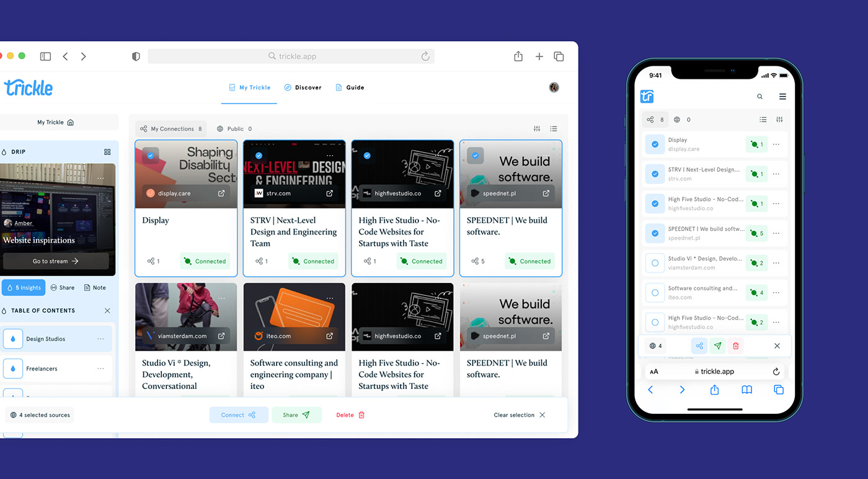Screen dimensions: 868x479
Task: Open the three-dot menu on the Freelancers item
Action: (x=100, y=369)
